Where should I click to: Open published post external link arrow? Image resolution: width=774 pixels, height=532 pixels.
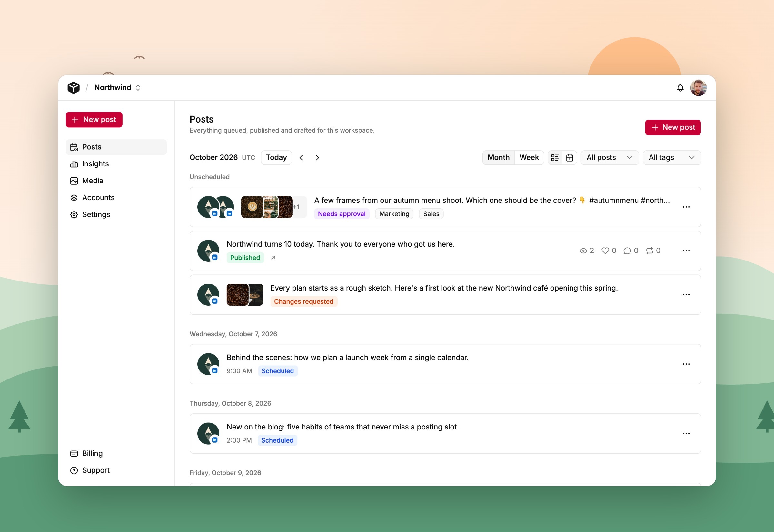(x=273, y=258)
